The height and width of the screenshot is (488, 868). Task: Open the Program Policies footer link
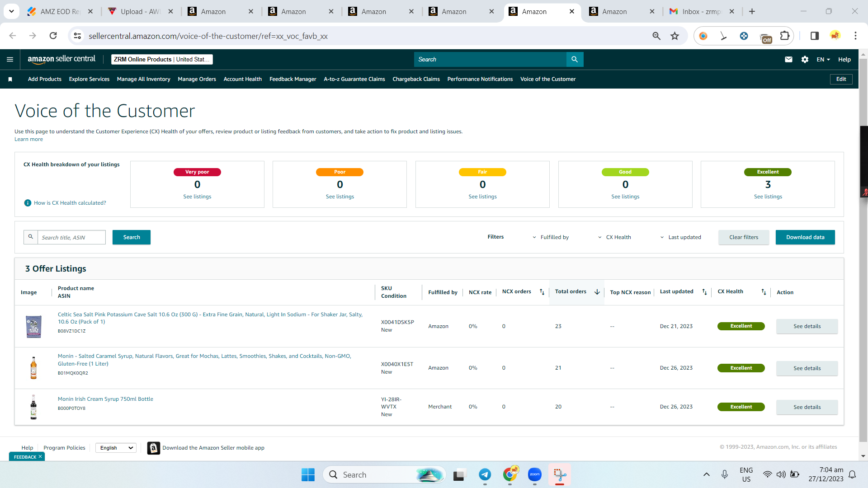coord(64,448)
